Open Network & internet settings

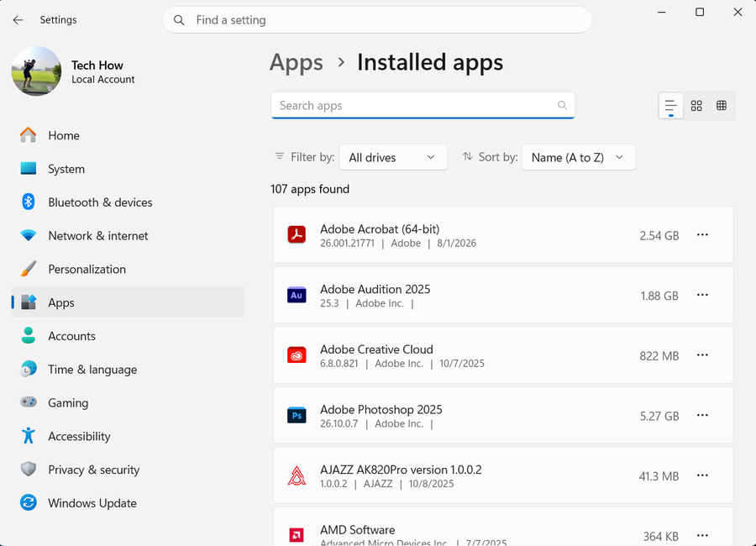point(128,236)
